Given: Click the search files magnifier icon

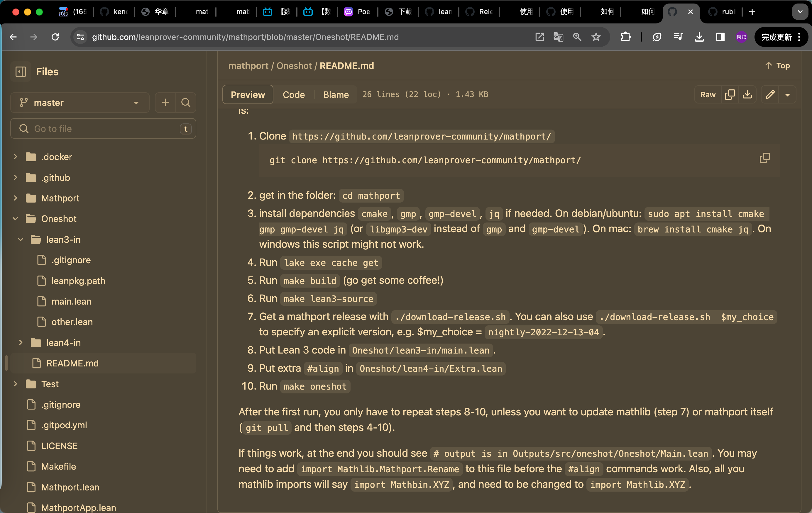Looking at the screenshot, I should pyautogui.click(x=186, y=103).
